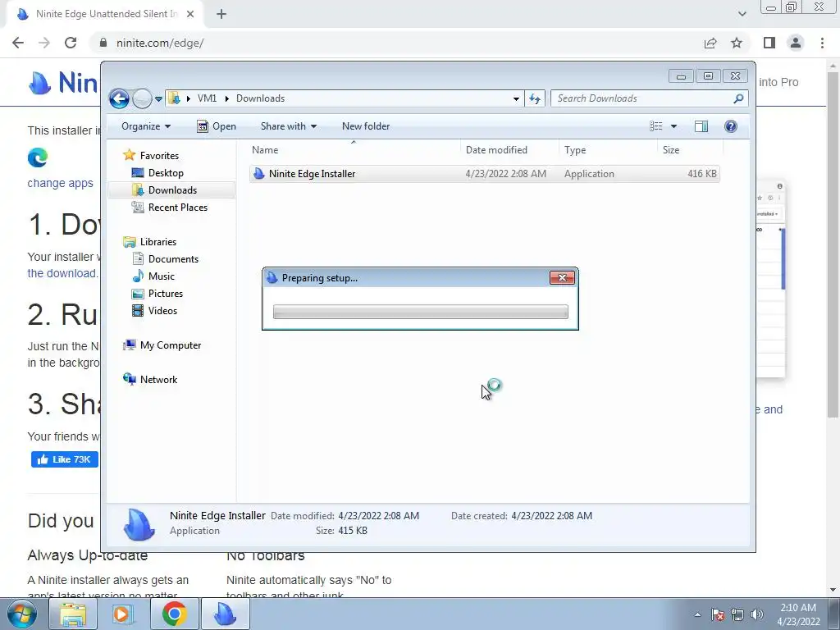
Task: Open Chrome tab search dropdown
Action: [742, 14]
